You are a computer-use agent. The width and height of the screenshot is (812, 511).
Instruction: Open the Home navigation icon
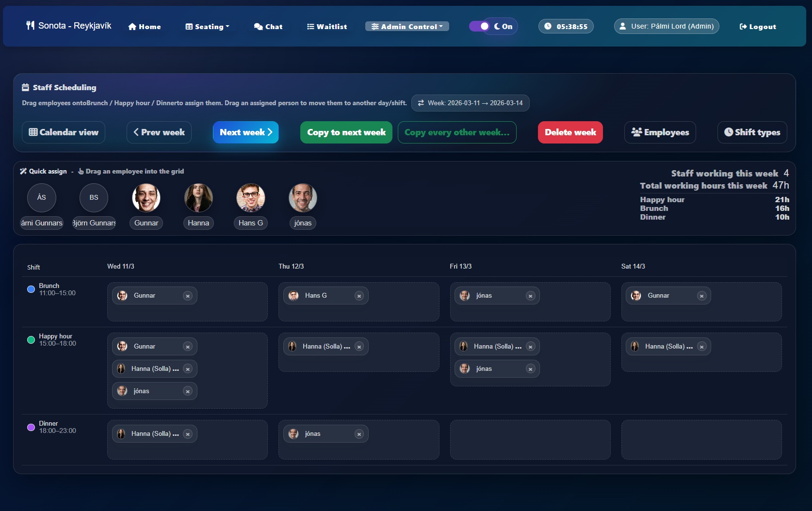click(131, 27)
